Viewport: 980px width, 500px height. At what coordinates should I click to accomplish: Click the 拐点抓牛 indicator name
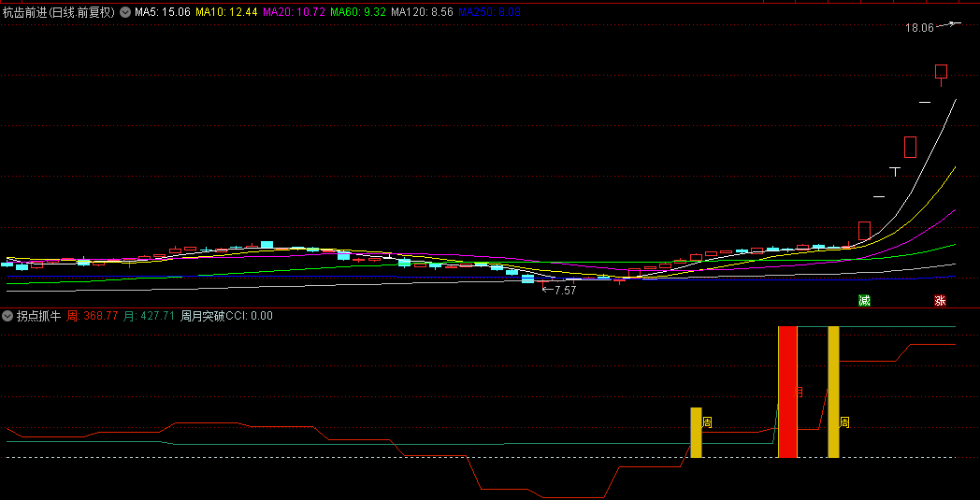(38, 316)
